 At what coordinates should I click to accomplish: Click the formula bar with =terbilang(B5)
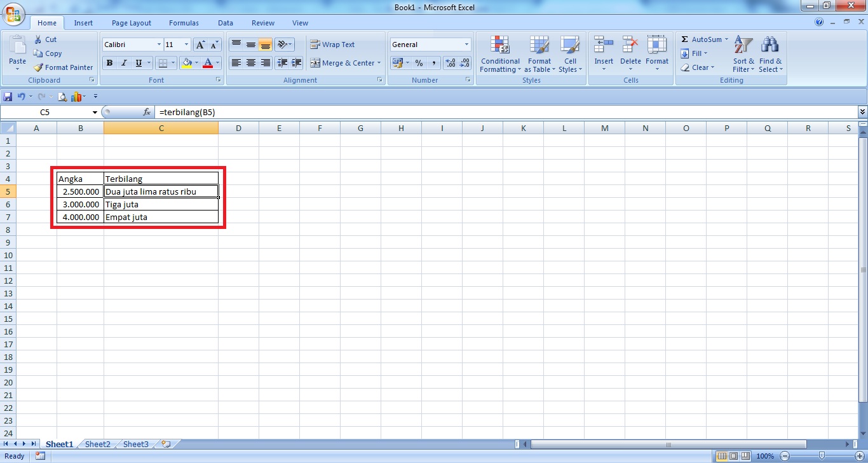[505, 112]
